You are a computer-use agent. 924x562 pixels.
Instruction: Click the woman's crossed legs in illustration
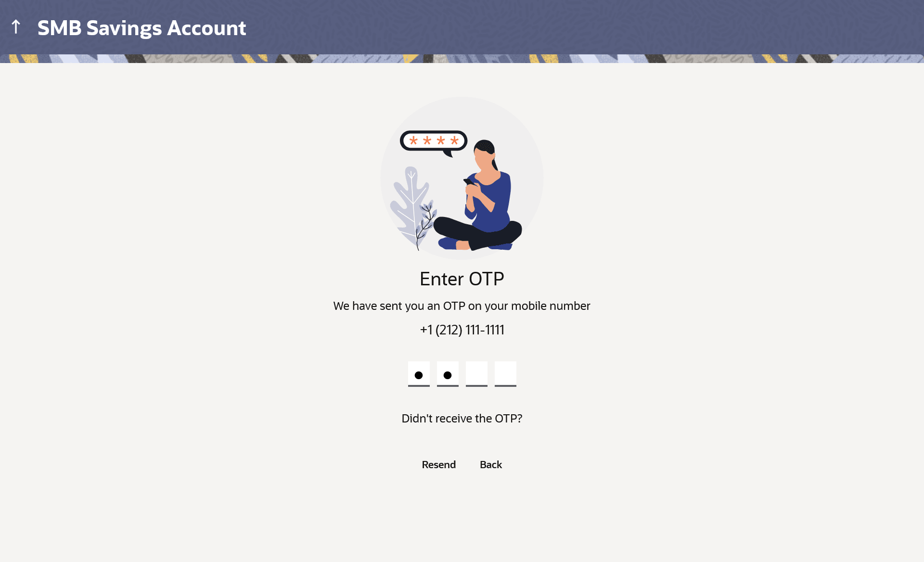pos(478,233)
